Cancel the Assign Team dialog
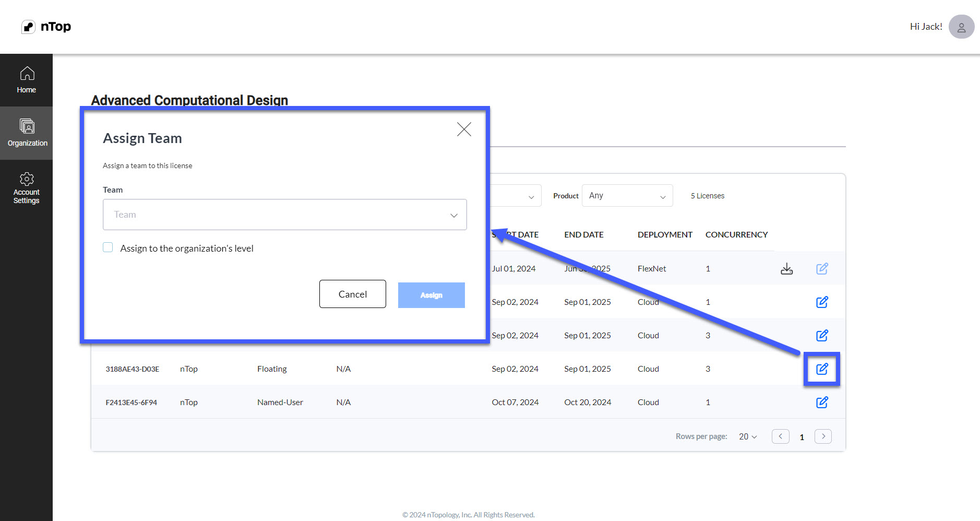The width and height of the screenshot is (980, 521). (x=353, y=294)
